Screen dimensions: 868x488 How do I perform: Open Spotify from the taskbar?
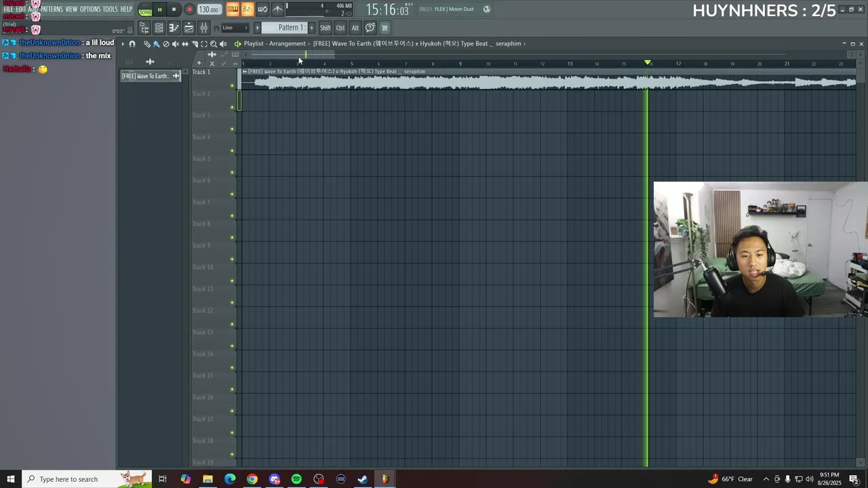[x=296, y=479]
